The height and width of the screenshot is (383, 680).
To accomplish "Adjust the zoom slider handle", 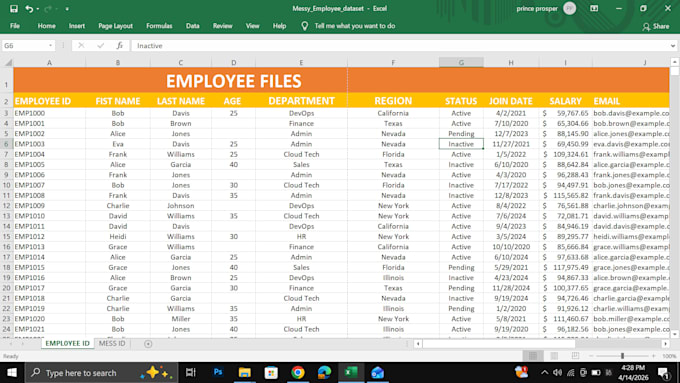I will [x=622, y=356].
